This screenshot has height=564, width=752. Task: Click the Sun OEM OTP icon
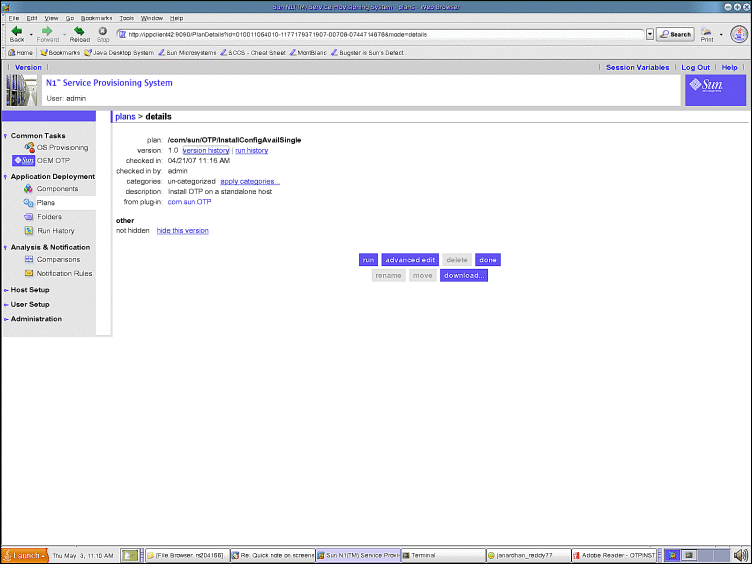(x=24, y=160)
